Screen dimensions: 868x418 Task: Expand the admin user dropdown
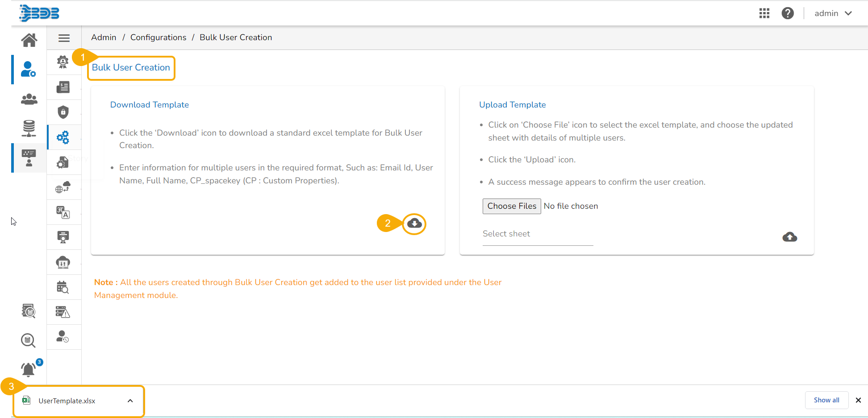tap(833, 13)
